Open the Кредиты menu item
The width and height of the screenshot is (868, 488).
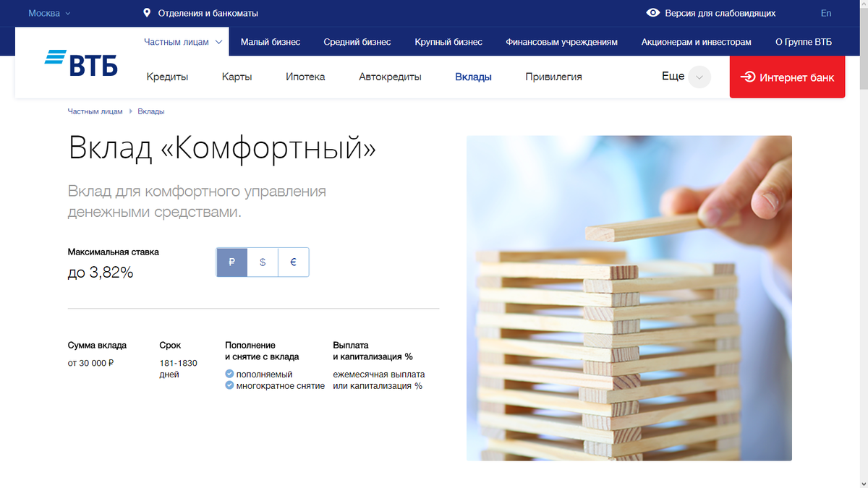click(x=167, y=77)
